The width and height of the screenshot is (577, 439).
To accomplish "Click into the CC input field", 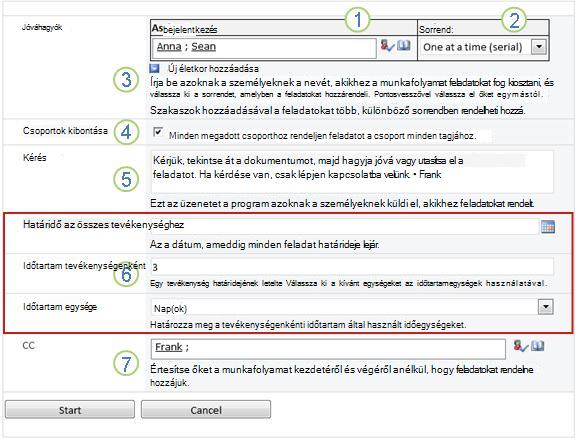I will 328,349.
